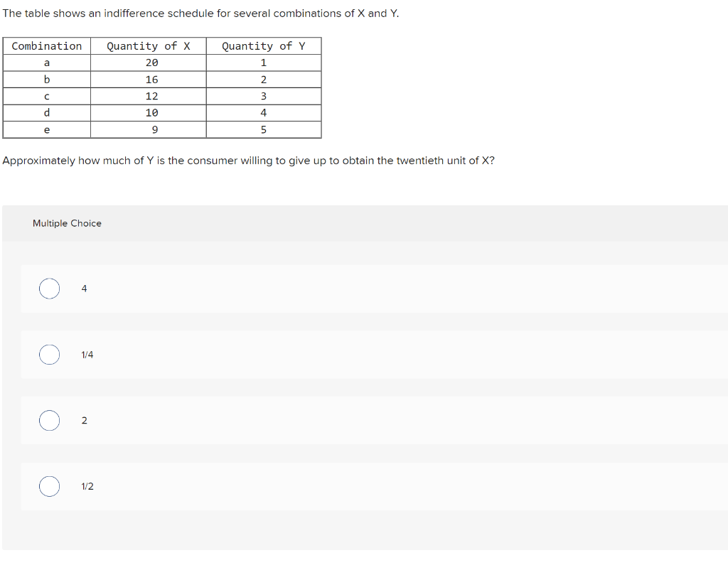The height and width of the screenshot is (575, 728).
Task: Select the cell showing quantity 20
Action: (149, 63)
